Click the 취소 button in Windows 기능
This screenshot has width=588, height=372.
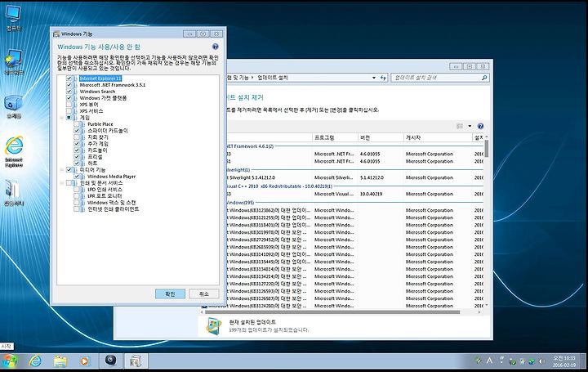tap(203, 294)
